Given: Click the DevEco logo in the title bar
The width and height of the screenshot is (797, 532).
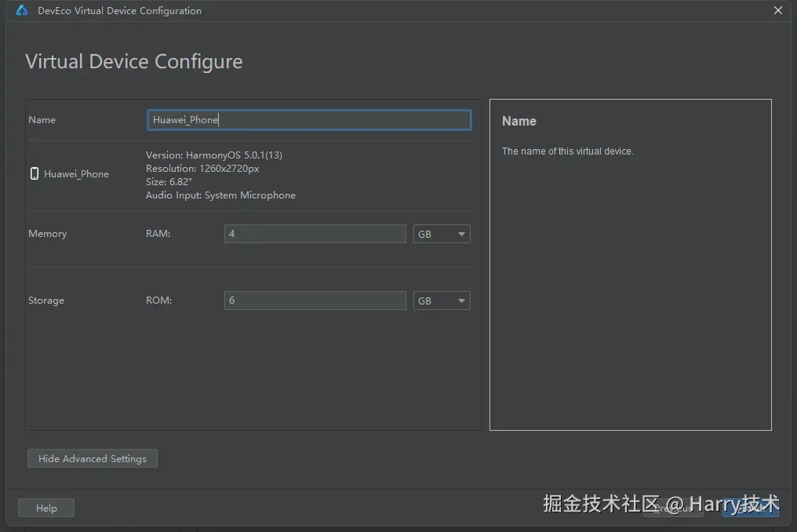Looking at the screenshot, I should click(x=22, y=11).
